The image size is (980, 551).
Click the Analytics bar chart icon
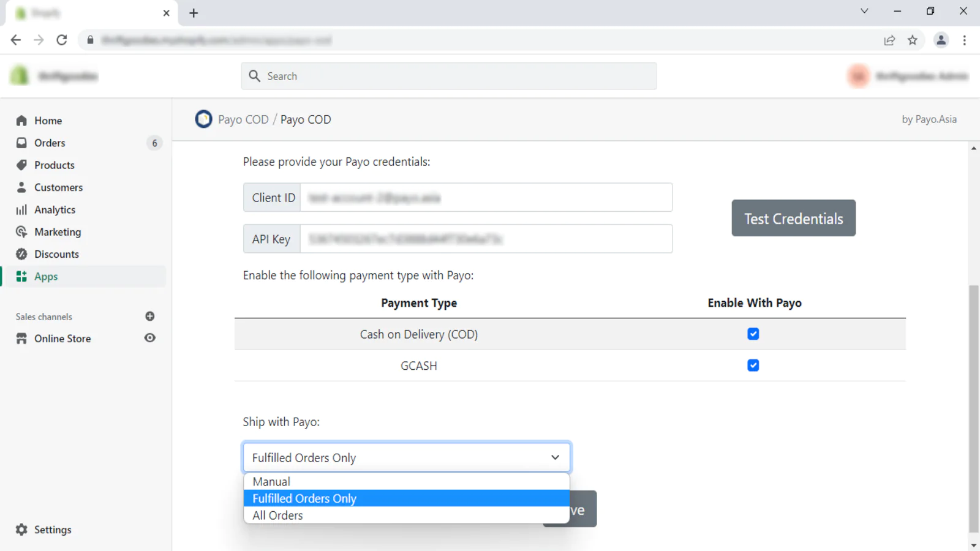(x=21, y=209)
